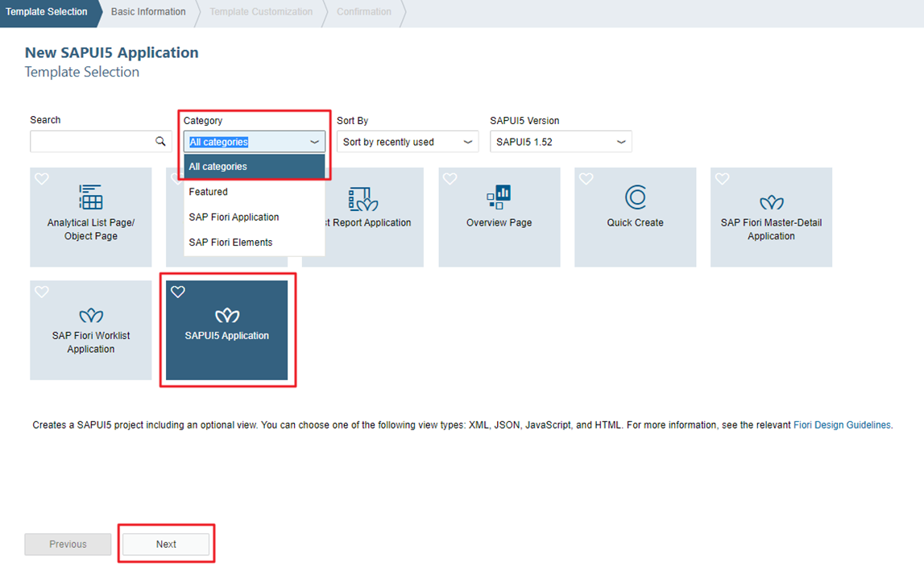Viewport: 924px width, 580px height.
Task: Open the Fiori Design Guidelines link
Action: (x=842, y=425)
